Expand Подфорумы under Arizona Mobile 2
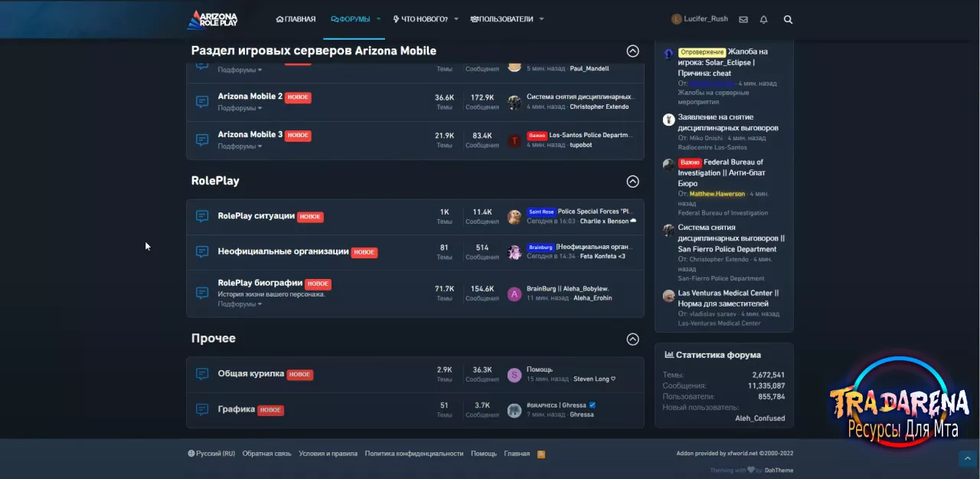Screen dimensions: 980x479 pos(240,108)
